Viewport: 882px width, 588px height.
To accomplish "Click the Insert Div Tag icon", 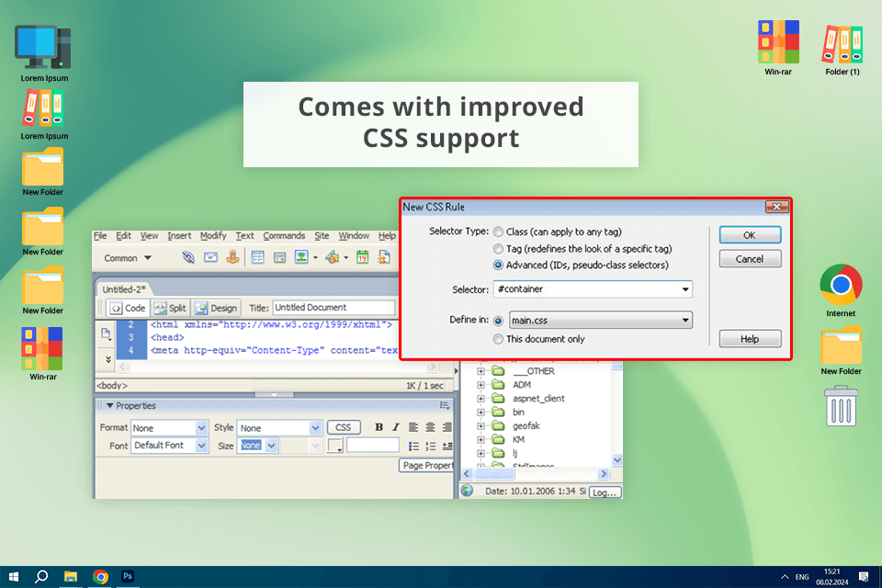I will coord(279,257).
